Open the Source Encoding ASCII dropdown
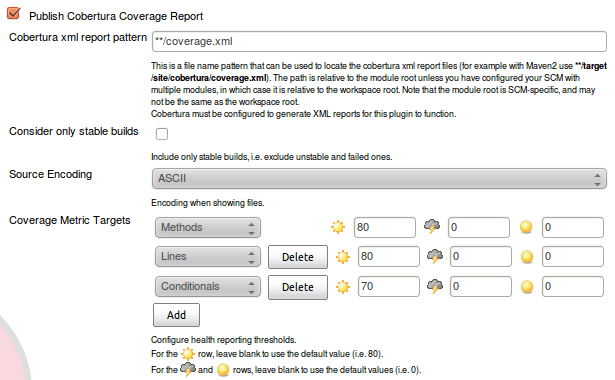The image size is (615, 380). [379, 178]
